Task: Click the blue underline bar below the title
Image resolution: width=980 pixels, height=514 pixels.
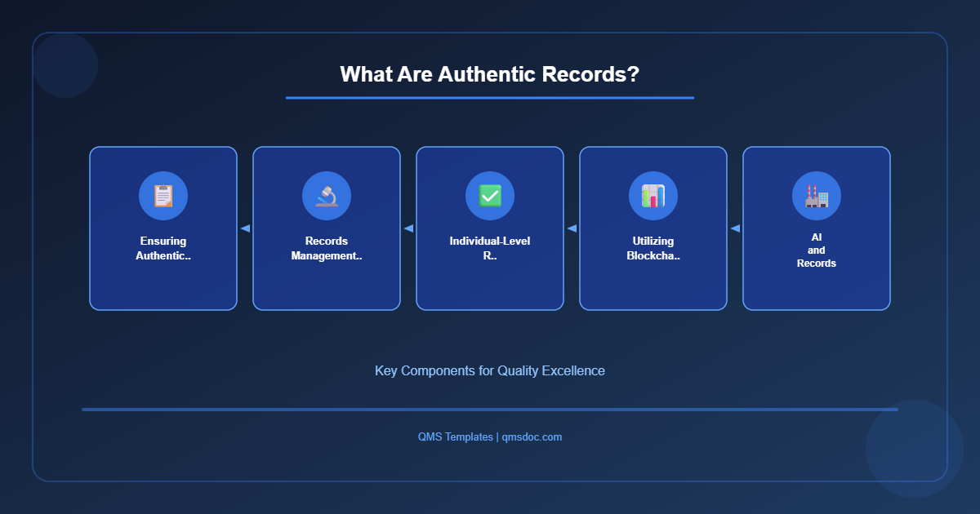Action: 490,98
